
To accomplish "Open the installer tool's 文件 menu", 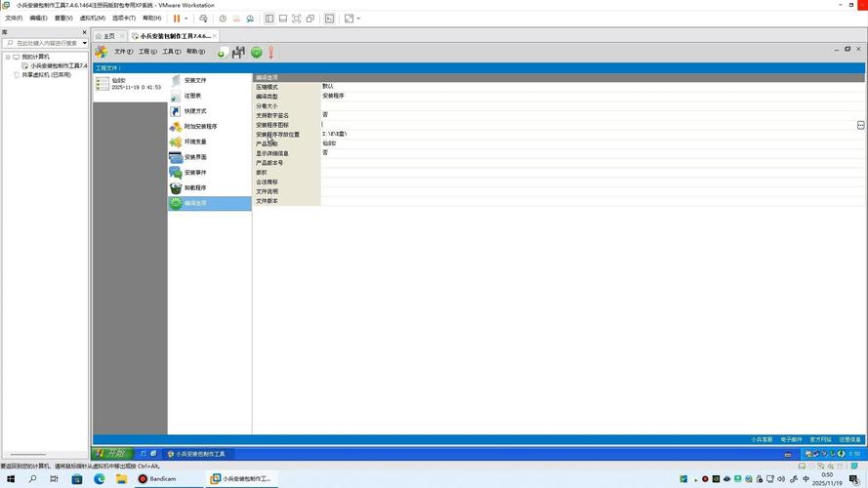I will (123, 52).
